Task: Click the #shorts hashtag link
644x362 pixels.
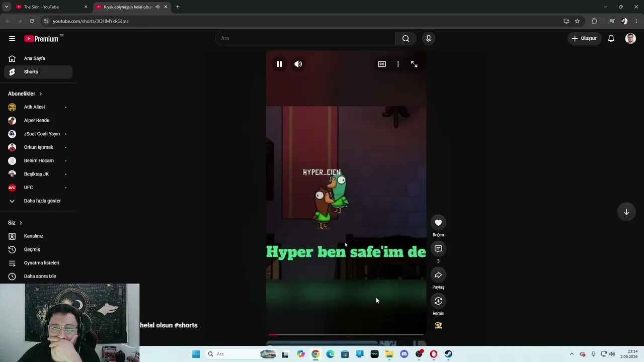Action: [x=186, y=325]
